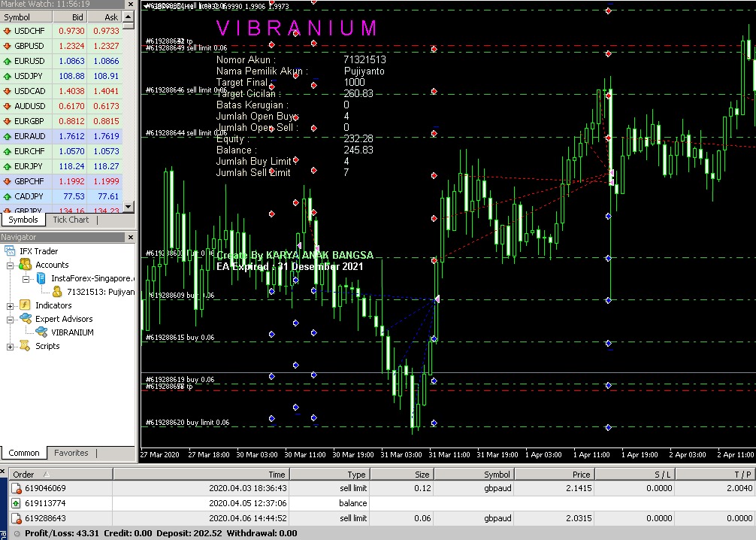Collapse the Expert Advisors tree node
This screenshot has width=756, height=540.
(10, 320)
